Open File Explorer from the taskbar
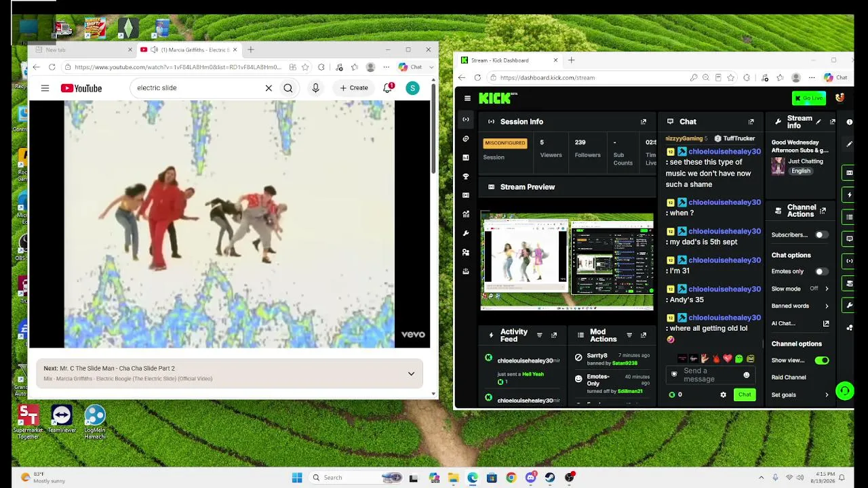Viewport: 868px width, 488px height. [453, 478]
